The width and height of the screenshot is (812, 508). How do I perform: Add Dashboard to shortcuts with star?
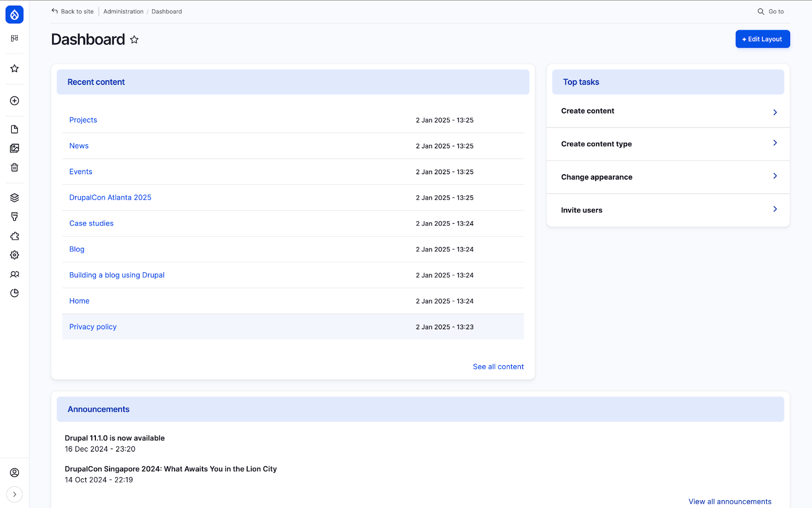click(x=134, y=40)
